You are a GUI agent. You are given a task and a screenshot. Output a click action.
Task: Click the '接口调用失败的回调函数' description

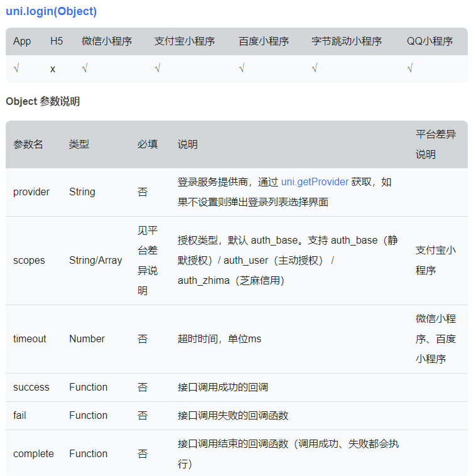[233, 415]
